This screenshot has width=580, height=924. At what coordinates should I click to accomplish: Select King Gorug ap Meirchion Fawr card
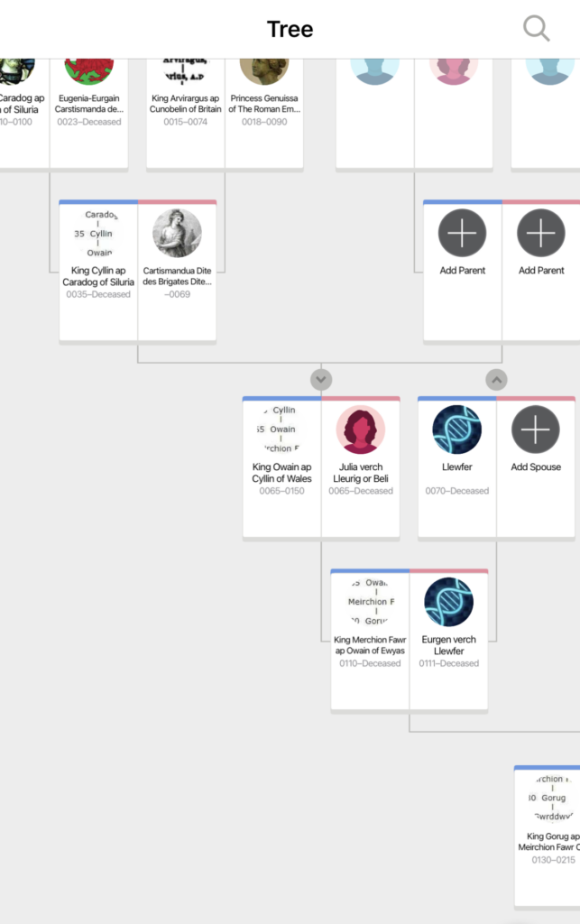(548, 842)
